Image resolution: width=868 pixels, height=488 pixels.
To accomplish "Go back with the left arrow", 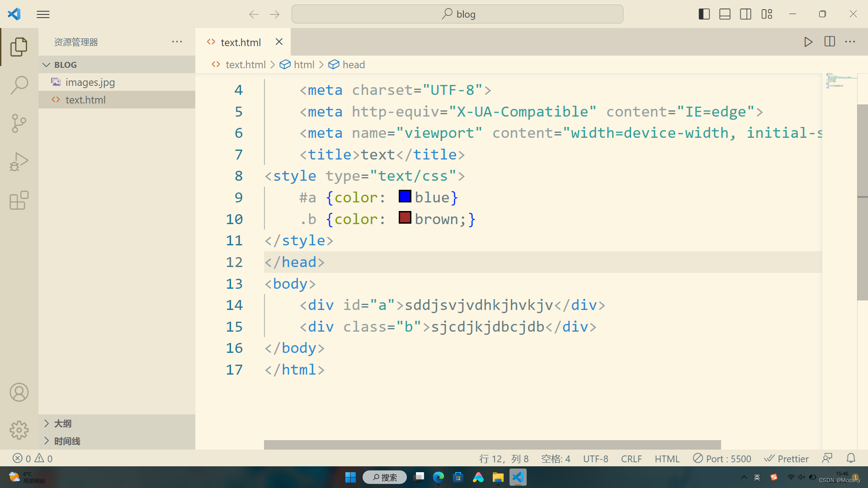I will 254,14.
